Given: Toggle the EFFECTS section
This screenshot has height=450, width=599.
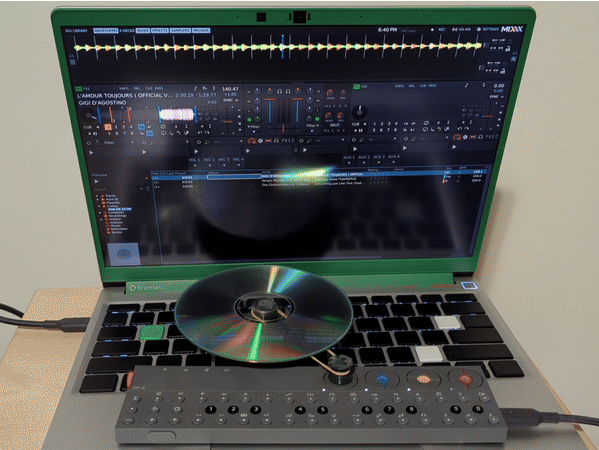Looking at the screenshot, I should (160, 31).
